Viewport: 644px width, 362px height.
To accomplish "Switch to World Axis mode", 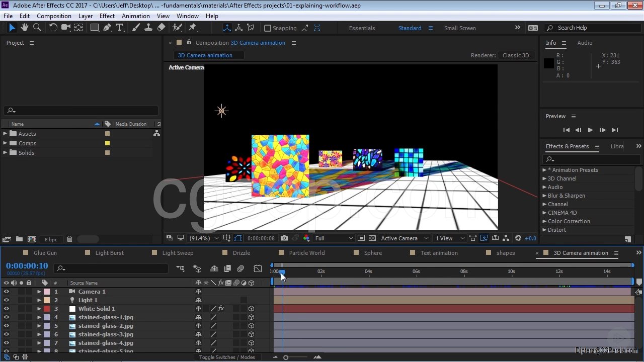I will 239,28.
